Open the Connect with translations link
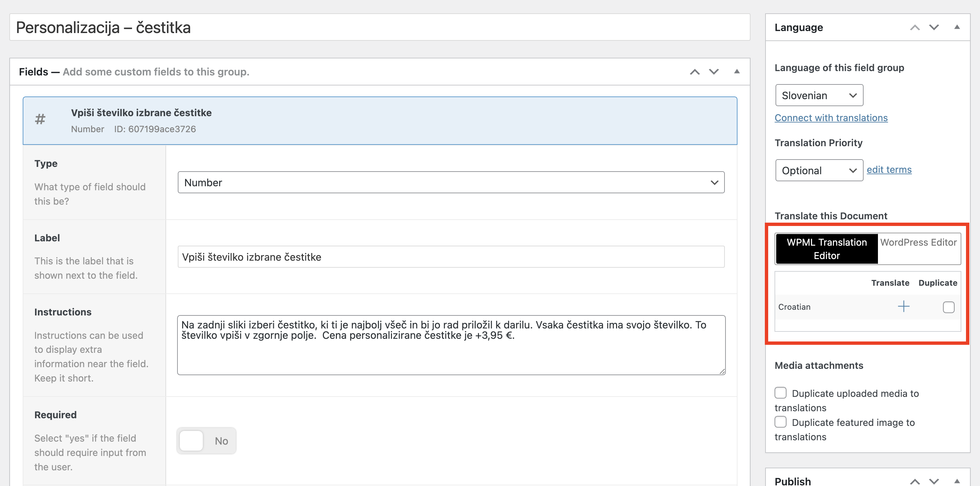This screenshot has width=980, height=486. (831, 117)
